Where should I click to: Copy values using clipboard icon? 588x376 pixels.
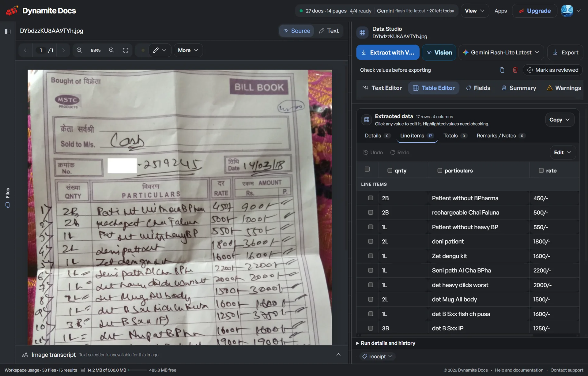[502, 70]
